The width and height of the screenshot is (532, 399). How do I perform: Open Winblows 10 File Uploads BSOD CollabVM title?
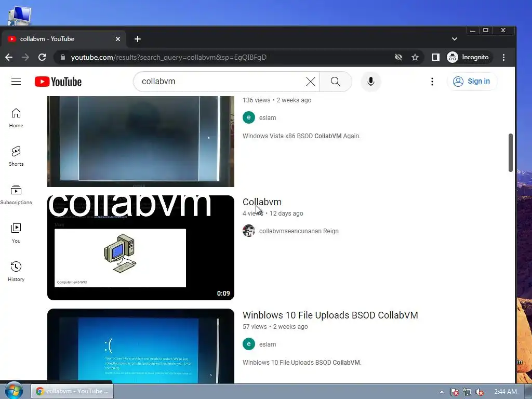point(330,315)
